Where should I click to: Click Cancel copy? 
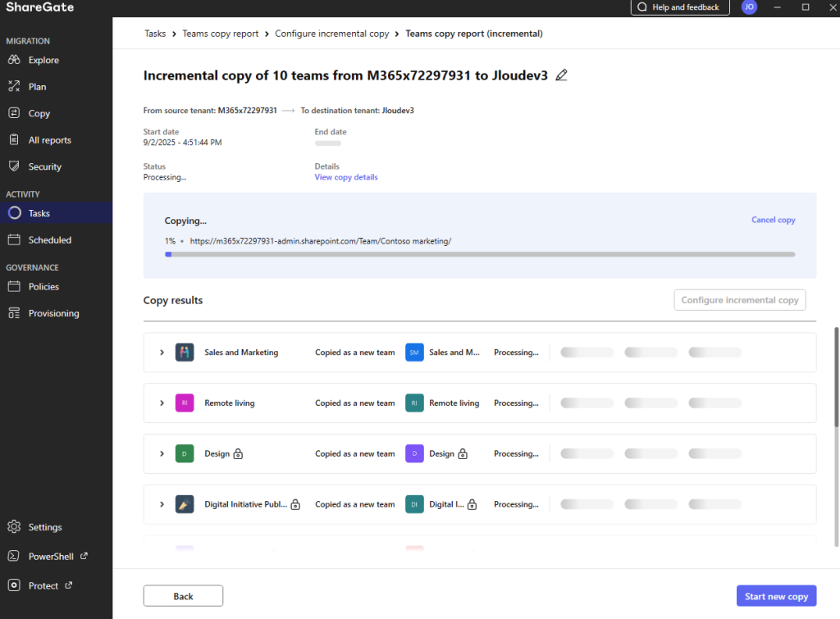click(773, 220)
